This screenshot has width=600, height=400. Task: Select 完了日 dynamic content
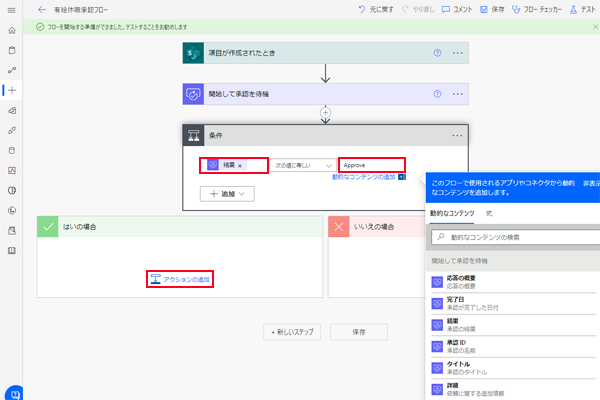tap(514, 304)
